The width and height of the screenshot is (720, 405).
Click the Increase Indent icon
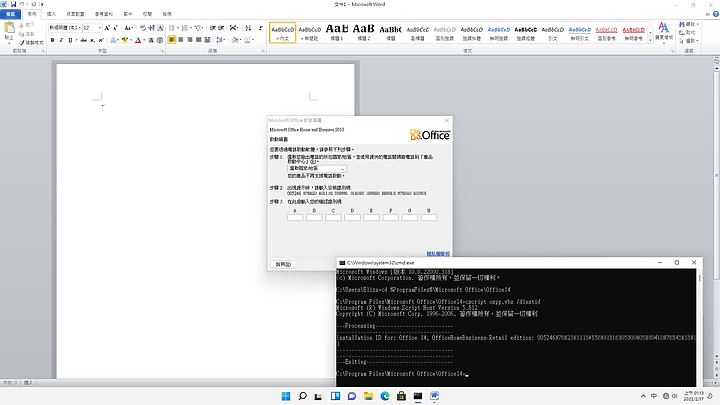221,28
